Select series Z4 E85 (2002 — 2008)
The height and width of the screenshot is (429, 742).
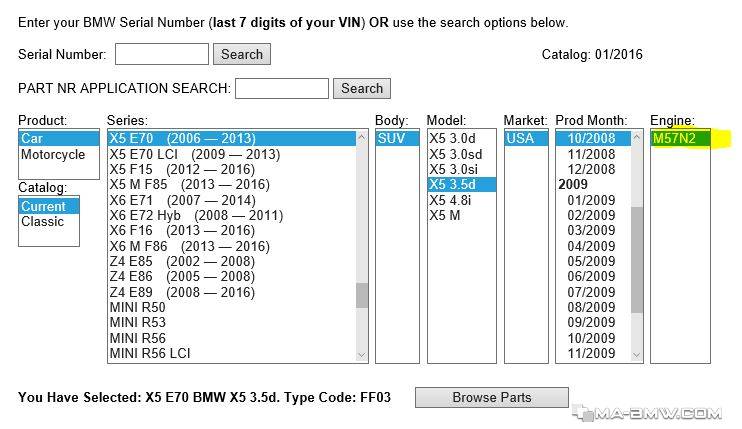[232, 261]
